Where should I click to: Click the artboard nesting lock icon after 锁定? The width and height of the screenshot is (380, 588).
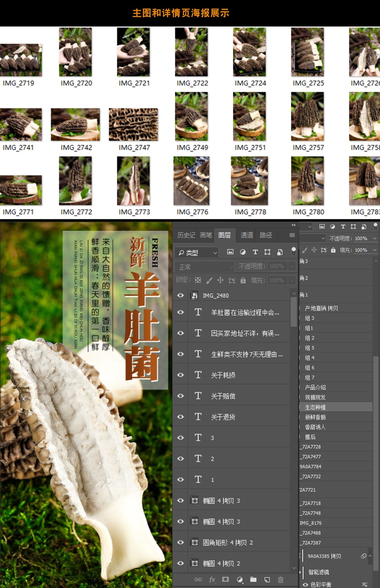(x=232, y=280)
